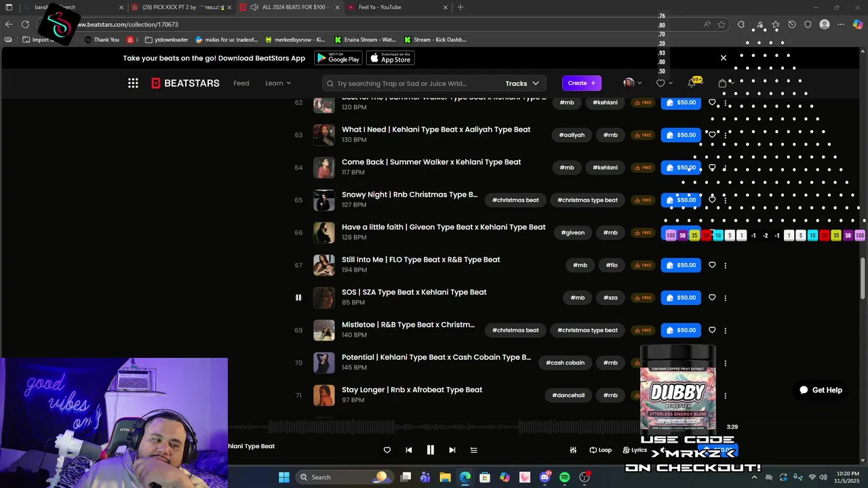Click Get it on Google Play badge
The height and width of the screenshot is (488, 868).
pyautogui.click(x=338, y=58)
